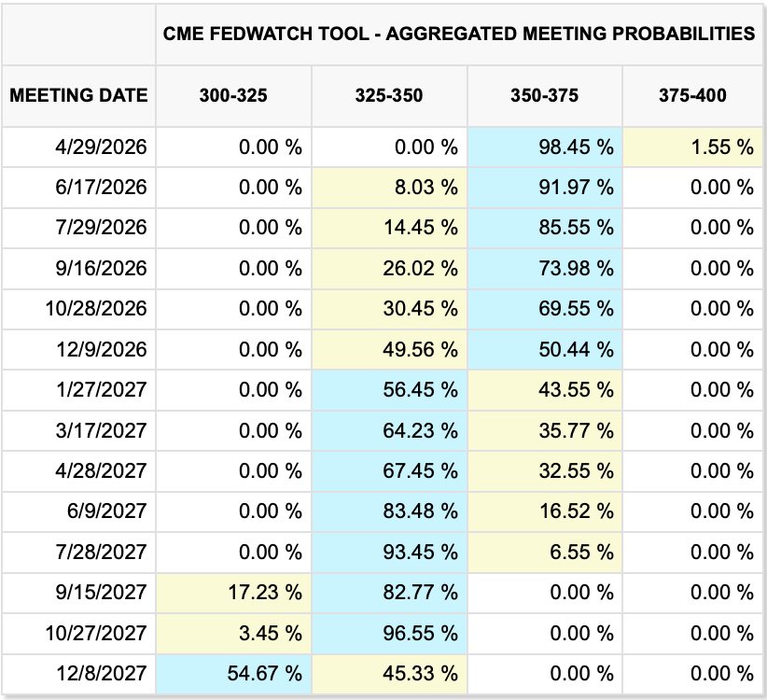The height and width of the screenshot is (700, 767).
Task: Click the MEETING DATE column header
Action: click(78, 95)
